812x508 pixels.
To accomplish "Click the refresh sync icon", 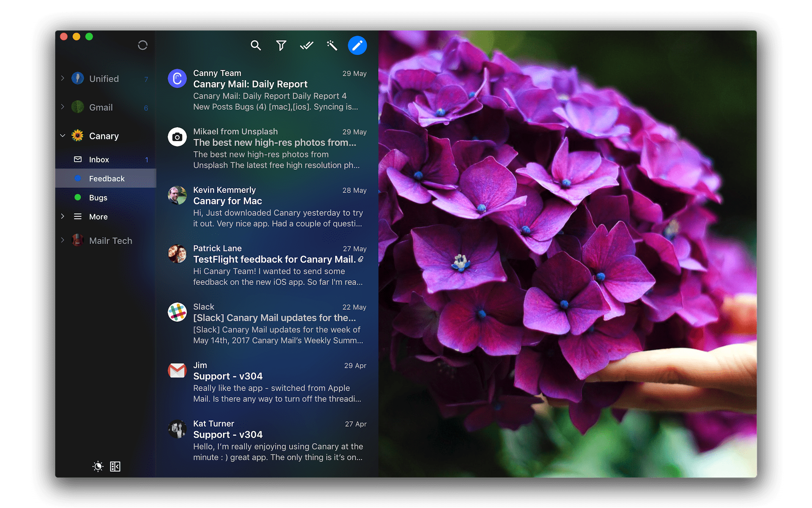I will pos(143,45).
